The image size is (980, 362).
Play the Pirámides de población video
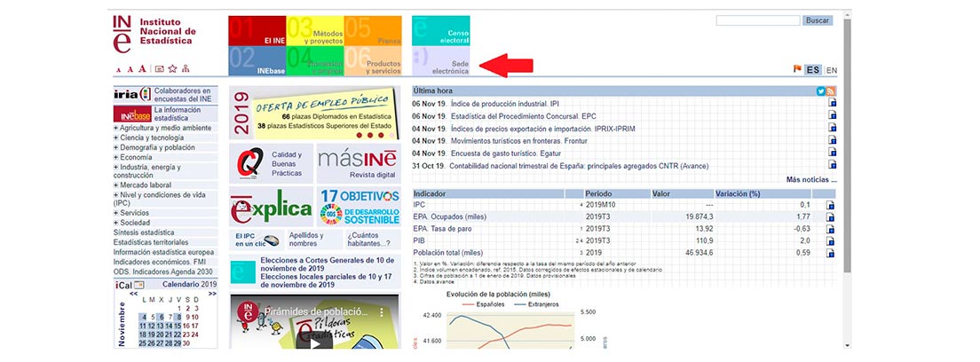314,342
